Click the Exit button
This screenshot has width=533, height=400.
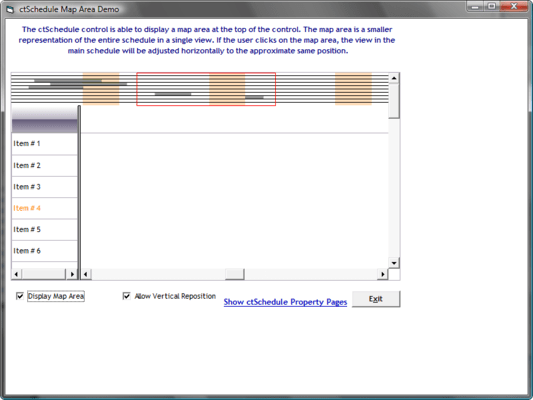pos(376,299)
